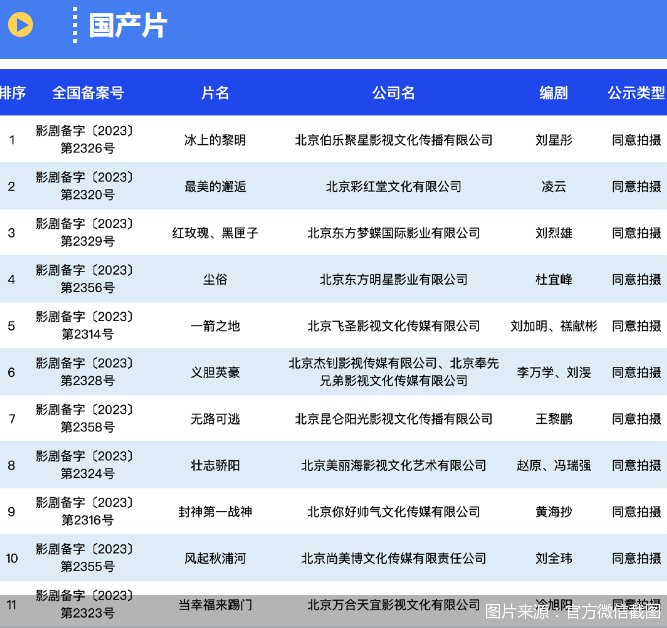Viewport: 667px width, 628px height.
Task: Click screenwriter 杜宜峰
Action: (x=553, y=280)
